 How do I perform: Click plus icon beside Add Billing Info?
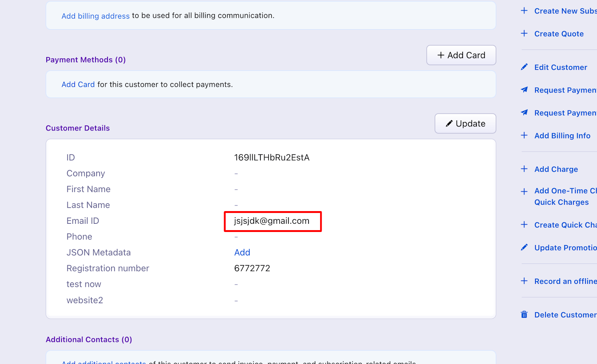click(524, 135)
